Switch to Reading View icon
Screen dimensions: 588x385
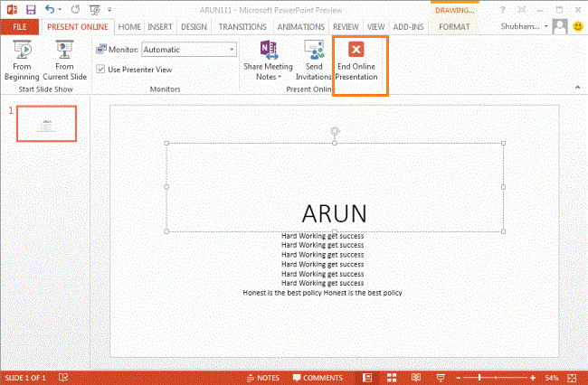coord(416,378)
